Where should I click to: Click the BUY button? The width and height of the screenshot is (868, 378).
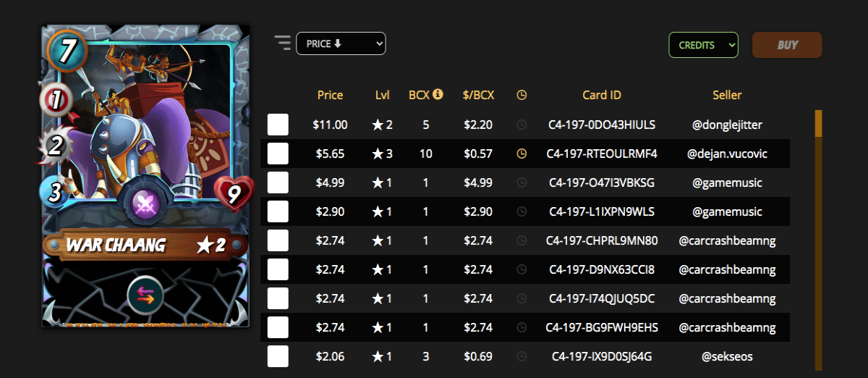tap(787, 45)
